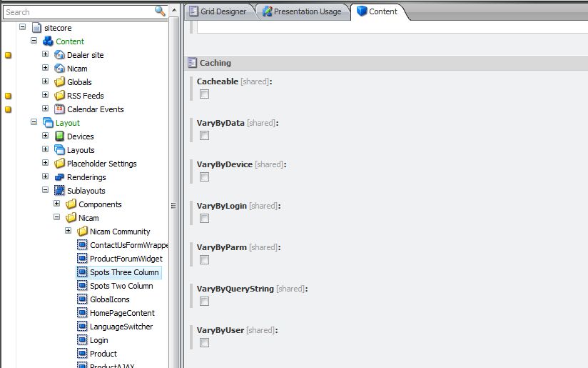Expand the Devices node
The width and height of the screenshot is (588, 368).
tap(46, 136)
